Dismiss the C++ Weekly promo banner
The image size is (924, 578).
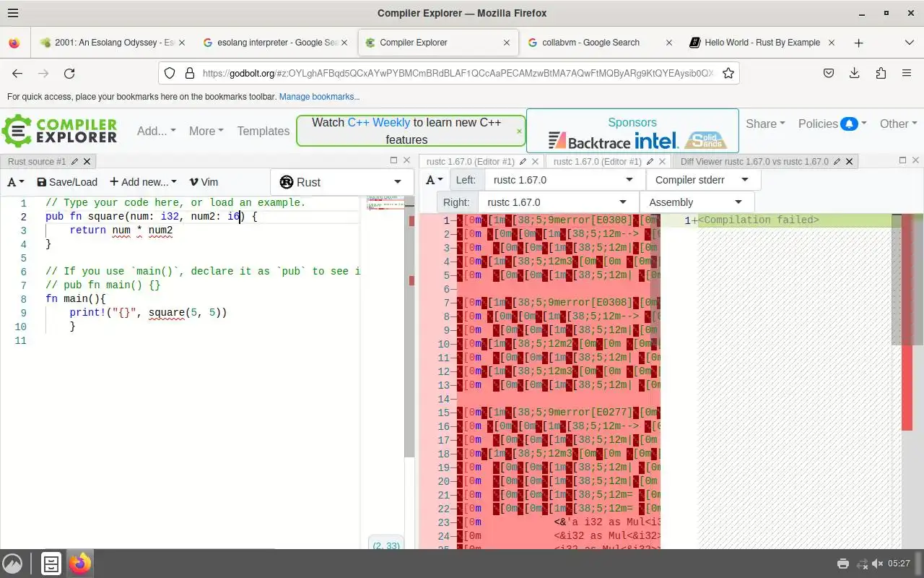[x=519, y=131]
